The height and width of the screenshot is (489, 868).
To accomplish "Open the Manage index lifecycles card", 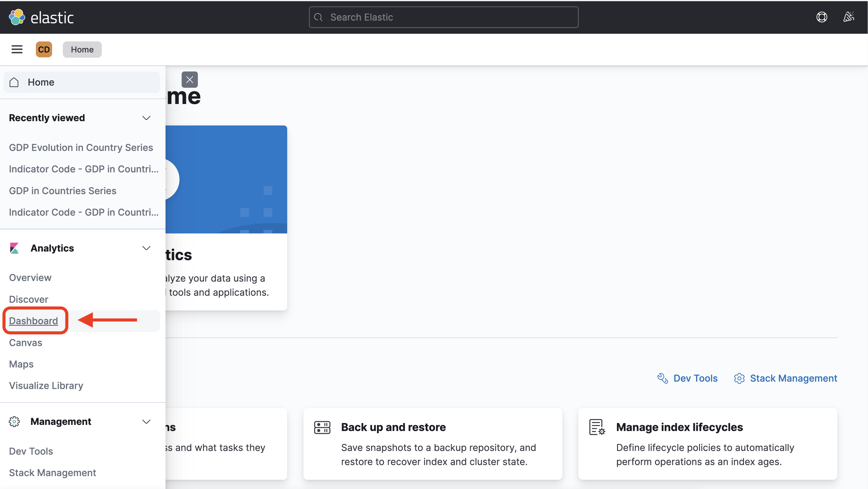I will tap(708, 444).
